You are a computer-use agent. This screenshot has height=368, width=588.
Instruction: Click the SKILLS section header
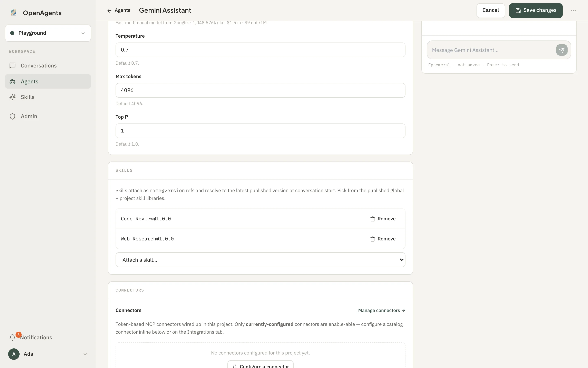click(x=124, y=170)
